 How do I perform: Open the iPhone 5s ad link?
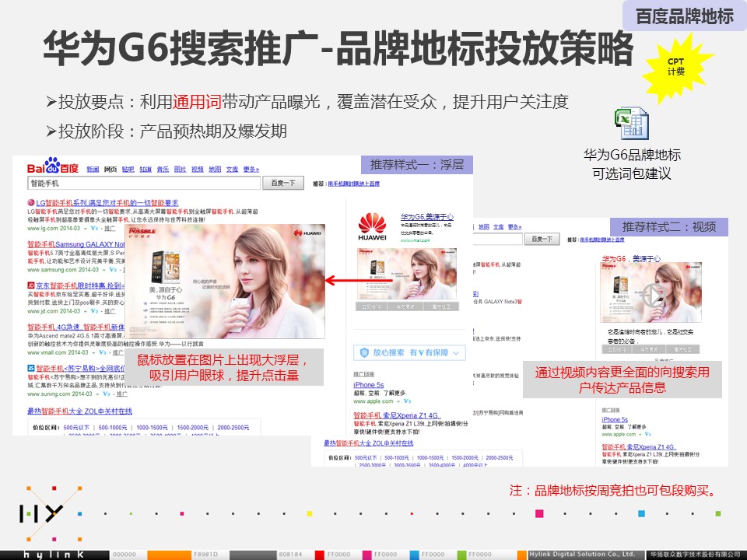click(369, 385)
